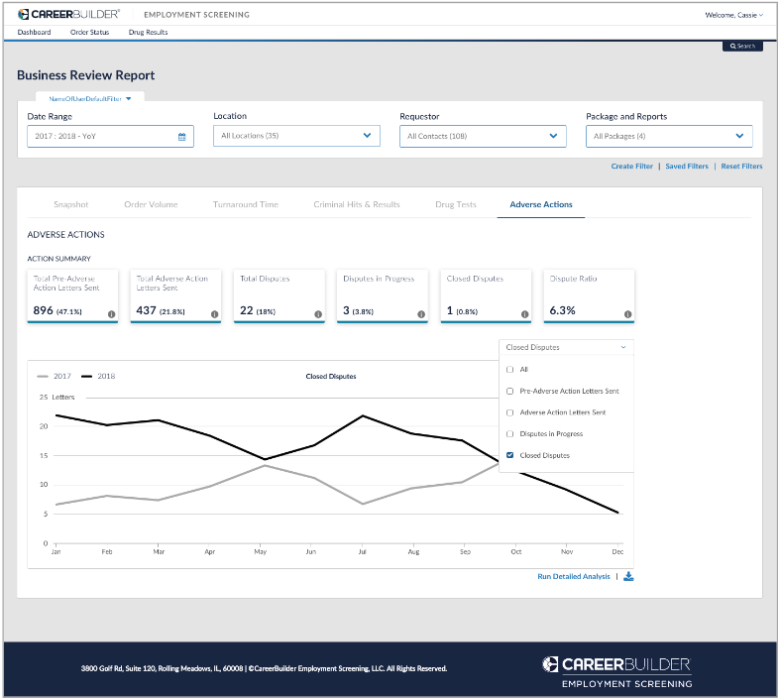Uncheck the Closed Disputes checkbox

[509, 456]
